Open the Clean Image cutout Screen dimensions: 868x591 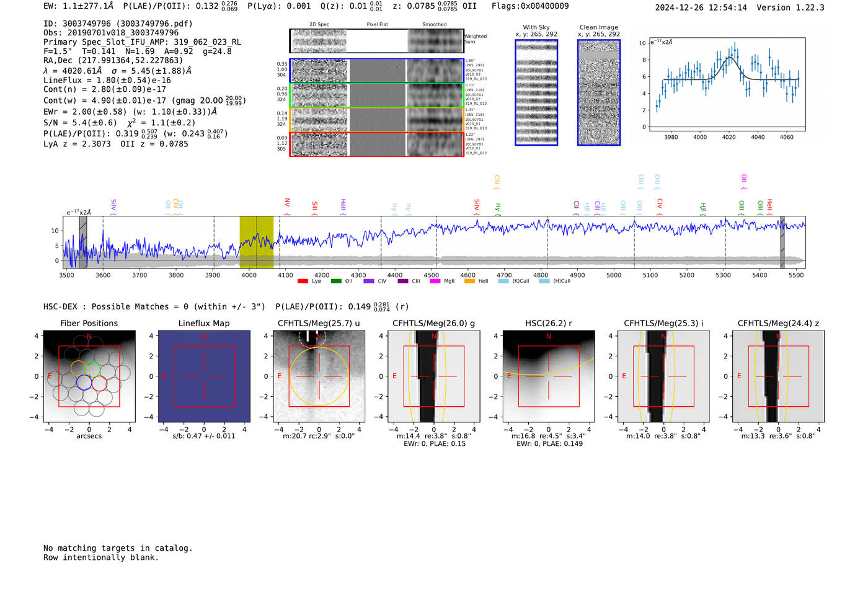(599, 92)
